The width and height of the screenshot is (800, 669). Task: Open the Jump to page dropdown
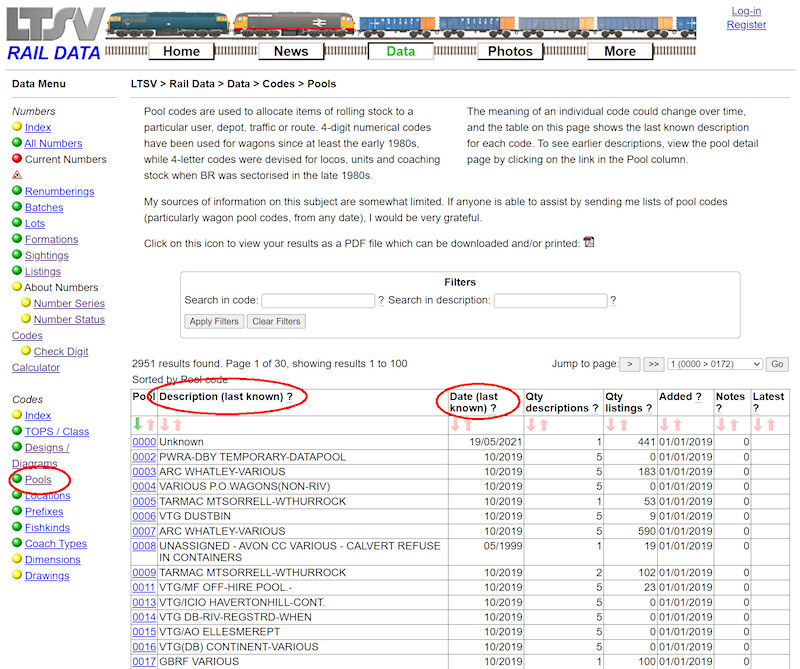pyautogui.click(x=714, y=365)
